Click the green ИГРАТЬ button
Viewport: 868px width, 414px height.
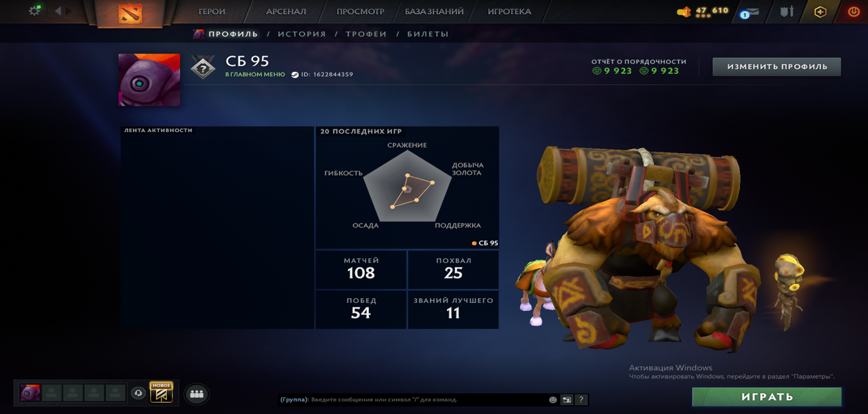[x=767, y=397]
